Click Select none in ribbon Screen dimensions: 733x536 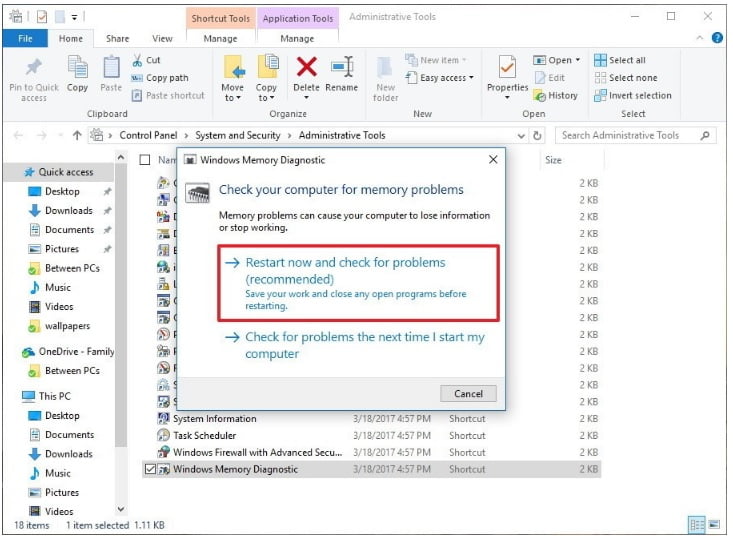click(625, 78)
